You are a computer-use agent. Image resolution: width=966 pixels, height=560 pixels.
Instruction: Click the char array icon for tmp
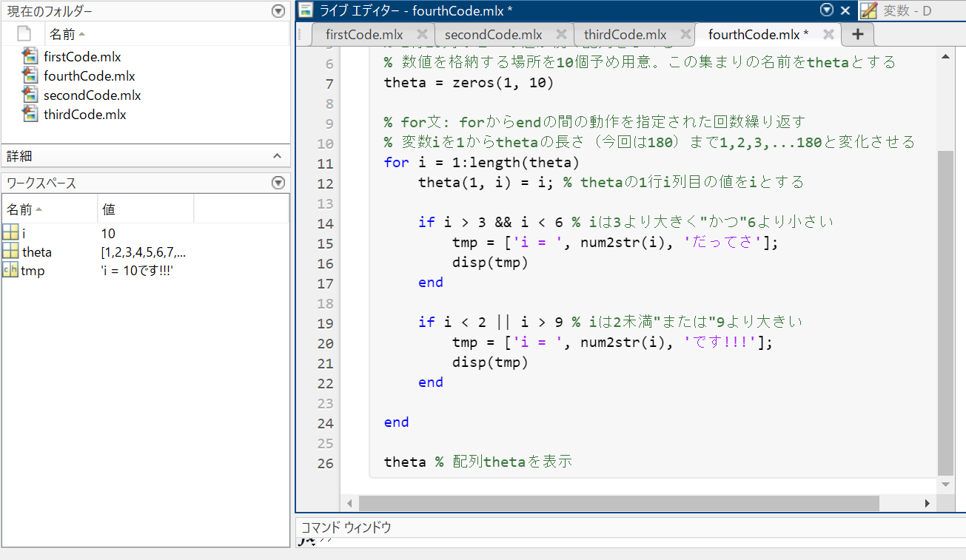[x=10, y=271]
